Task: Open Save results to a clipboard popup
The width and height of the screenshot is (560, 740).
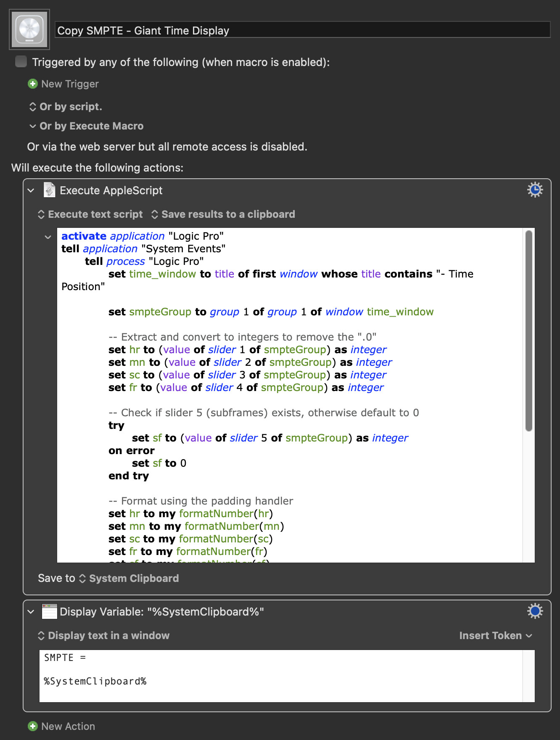Action: [223, 214]
